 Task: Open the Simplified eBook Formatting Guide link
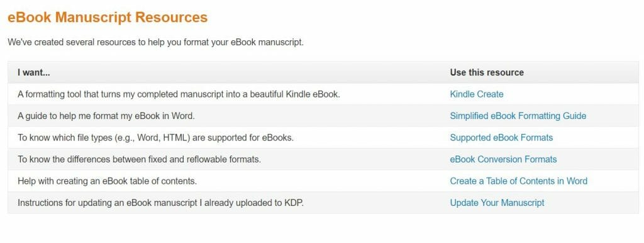click(x=518, y=116)
